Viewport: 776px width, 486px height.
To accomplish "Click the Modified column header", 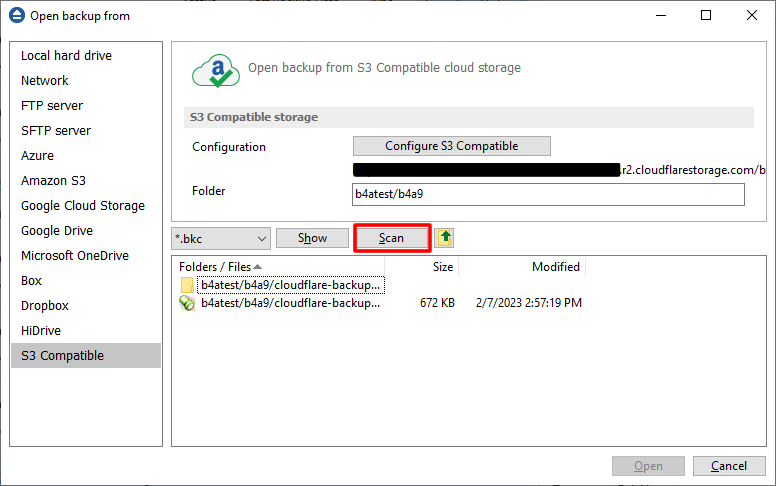I will (x=555, y=267).
